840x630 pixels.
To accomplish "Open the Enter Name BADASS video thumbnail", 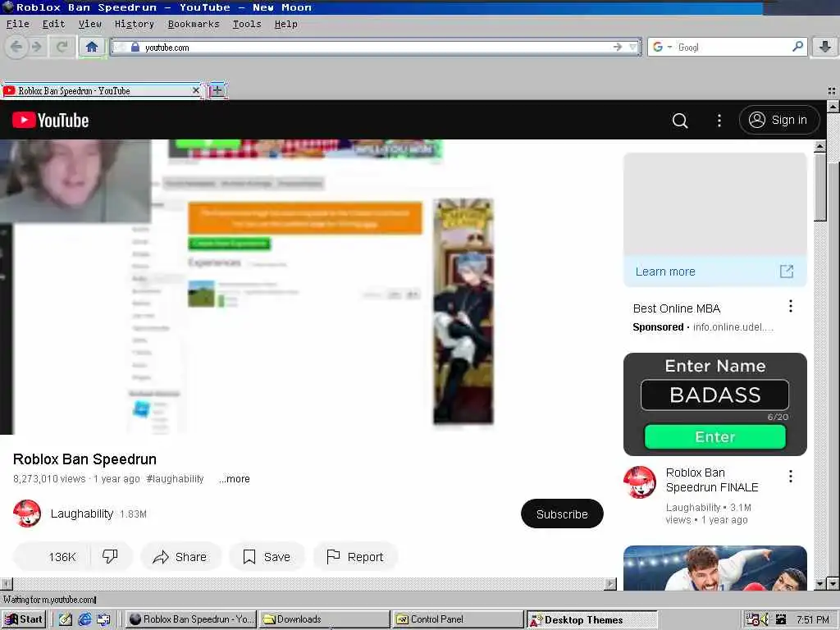I will [715, 404].
